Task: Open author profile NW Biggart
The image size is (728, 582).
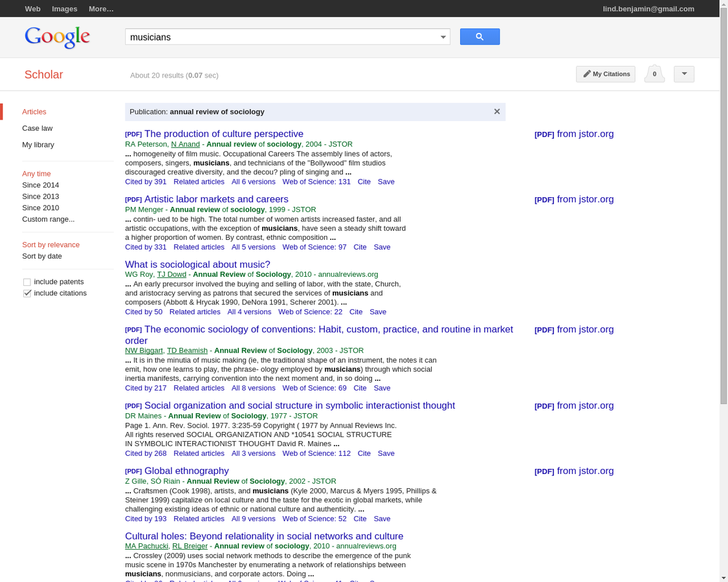Action: 144,350
